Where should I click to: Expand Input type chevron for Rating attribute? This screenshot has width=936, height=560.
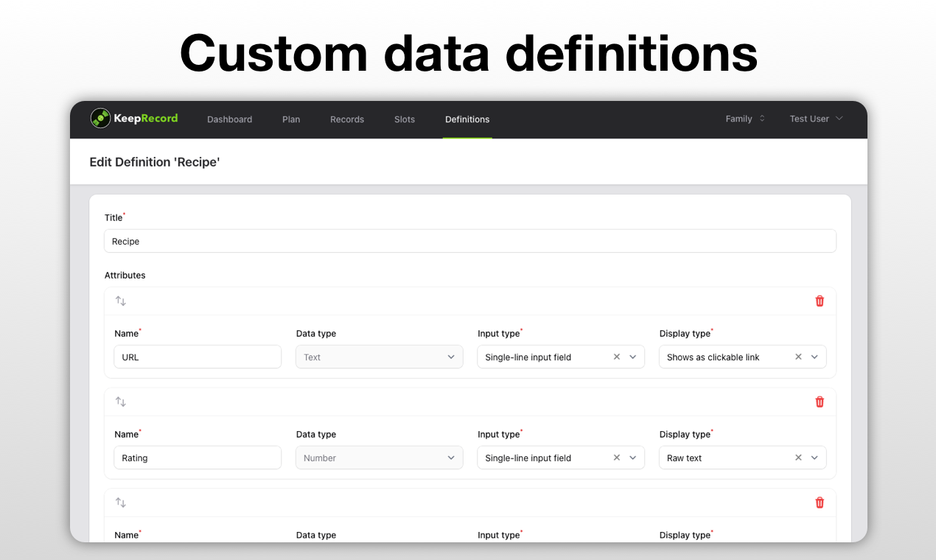click(x=633, y=458)
